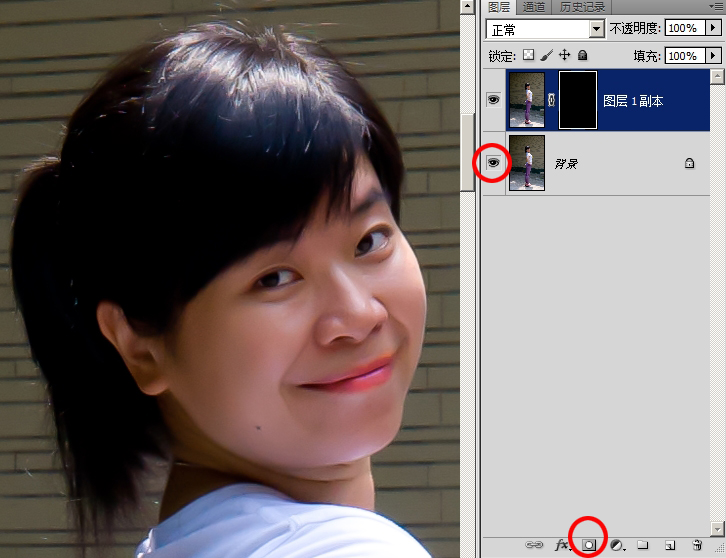Click the mask link chain icon

click(x=551, y=100)
